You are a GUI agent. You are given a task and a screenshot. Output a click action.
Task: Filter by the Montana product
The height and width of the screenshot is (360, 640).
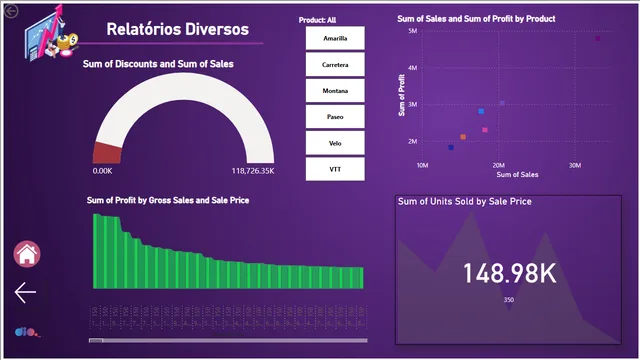coord(335,91)
